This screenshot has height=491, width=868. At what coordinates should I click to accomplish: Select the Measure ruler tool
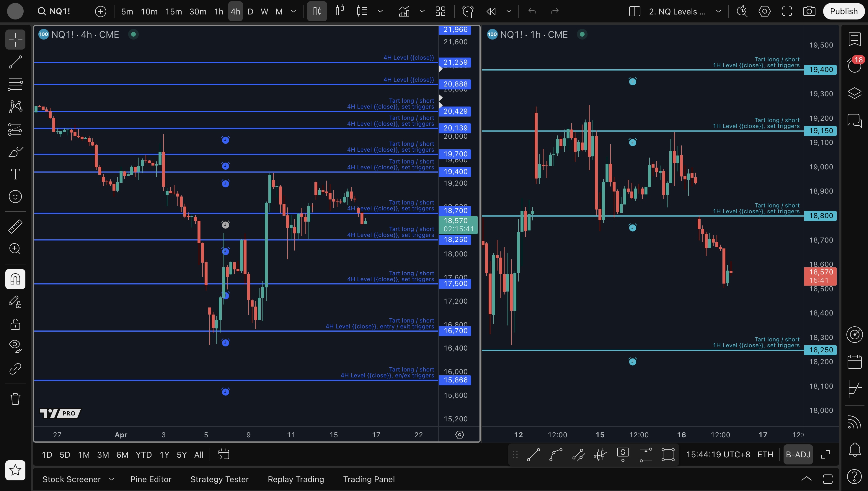tap(15, 226)
